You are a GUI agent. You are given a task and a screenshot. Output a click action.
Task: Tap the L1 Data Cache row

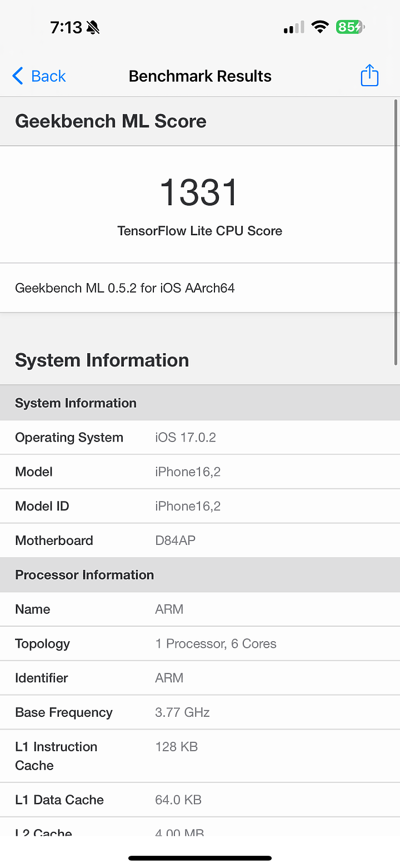(200, 800)
